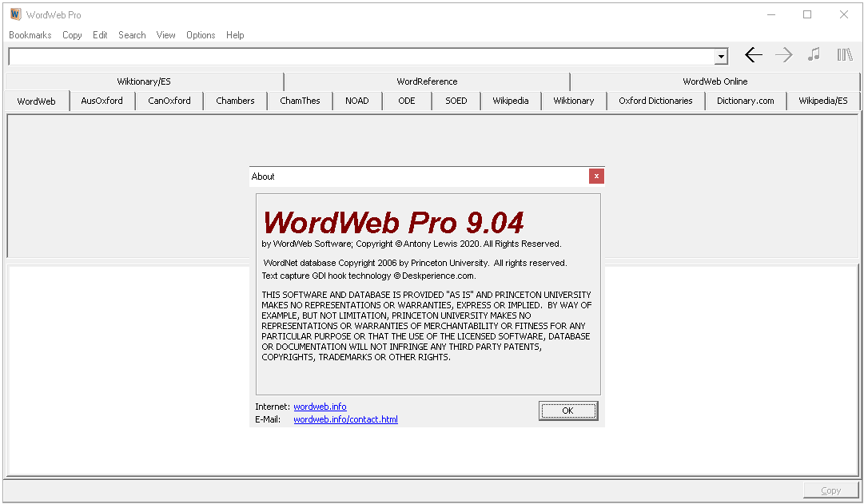The height and width of the screenshot is (504, 864).
Task: Select the Wikipedia/ES tab
Action: click(x=823, y=101)
